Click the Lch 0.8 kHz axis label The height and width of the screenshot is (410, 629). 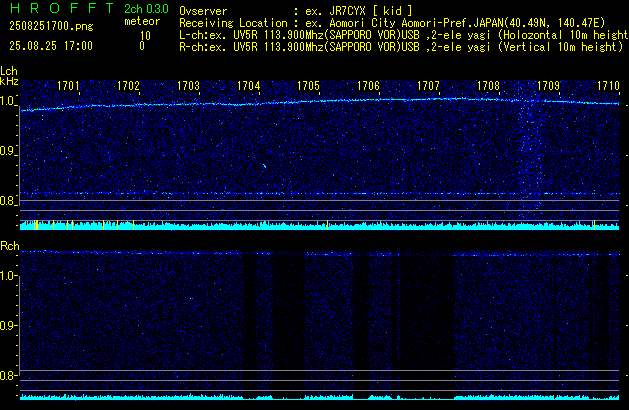[x=8, y=201]
